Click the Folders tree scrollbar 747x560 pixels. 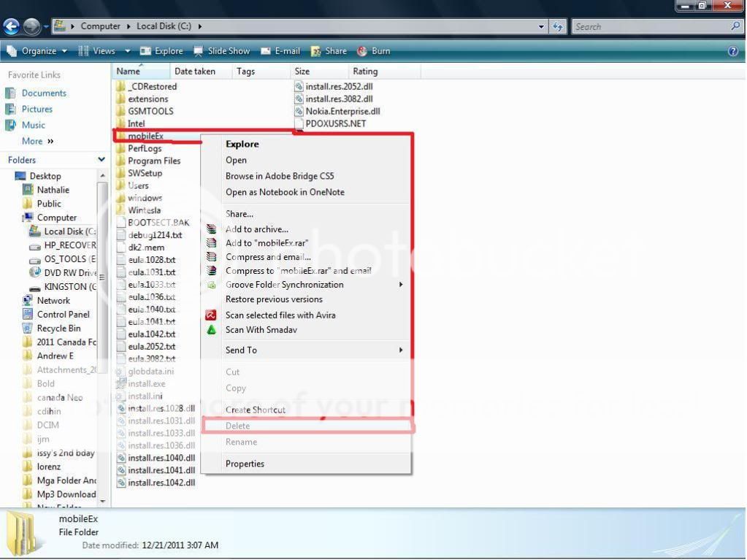click(102, 276)
